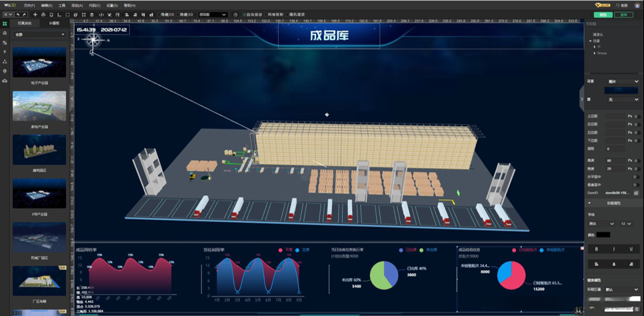Click the black 颜色 swatch
644x316 pixels.
pyautogui.click(x=603, y=235)
